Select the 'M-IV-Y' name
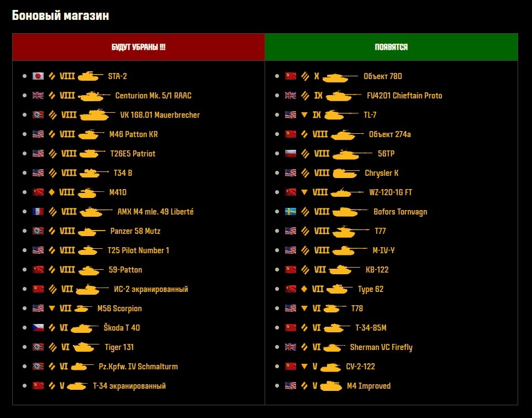 pos(383,250)
